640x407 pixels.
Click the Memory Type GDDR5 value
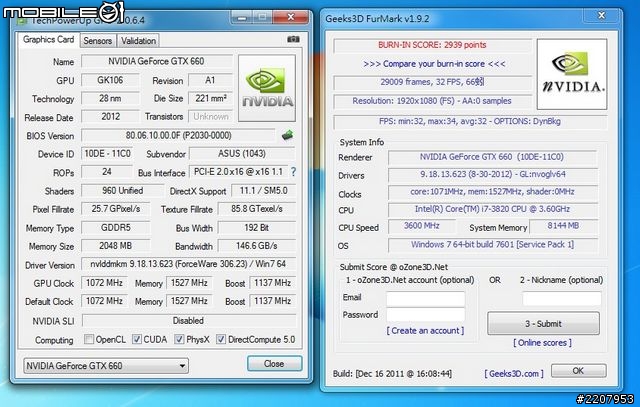coord(116,227)
